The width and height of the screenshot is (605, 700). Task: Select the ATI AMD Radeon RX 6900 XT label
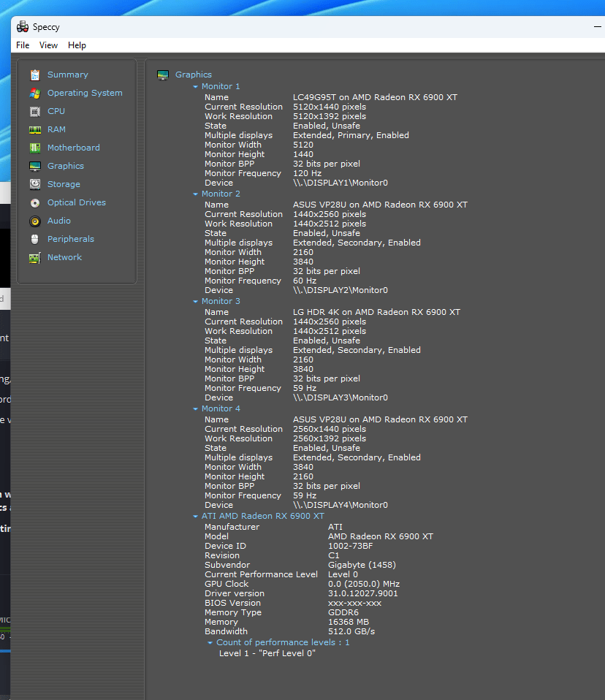[x=262, y=516]
